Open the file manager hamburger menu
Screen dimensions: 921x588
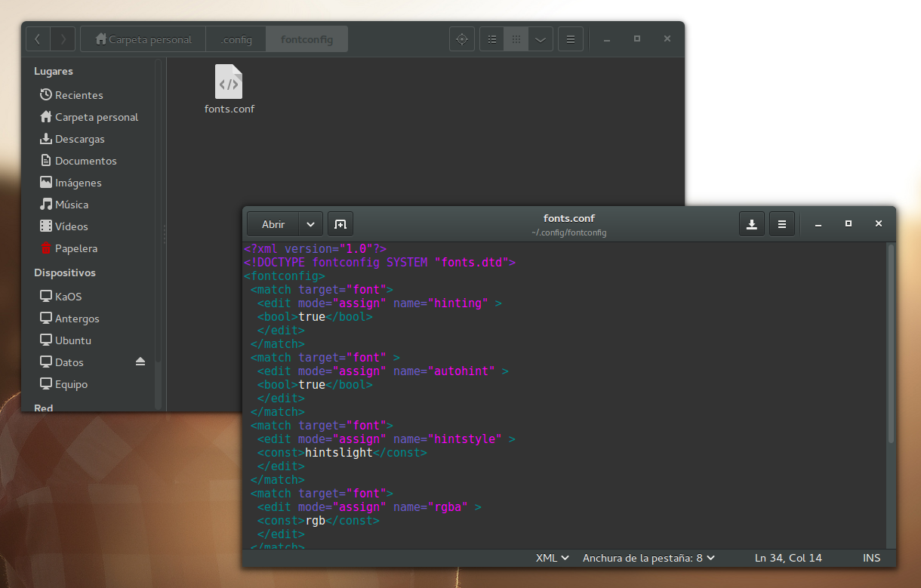[x=571, y=39]
